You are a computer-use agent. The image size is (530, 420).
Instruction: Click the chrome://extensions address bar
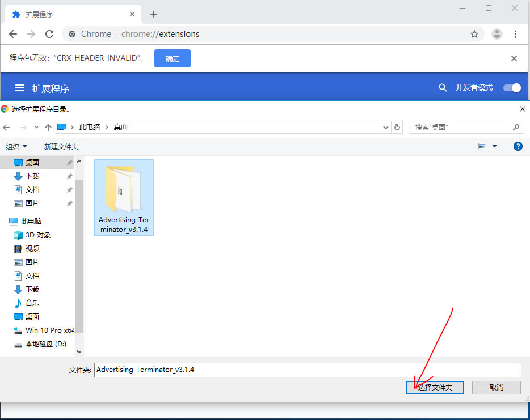coord(273,34)
